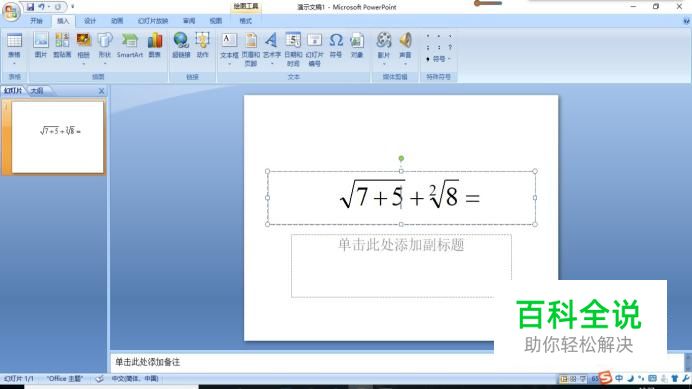The image size is (692, 389).
Task: Click the Movie (影片) film reel icon
Action: (x=384, y=40)
